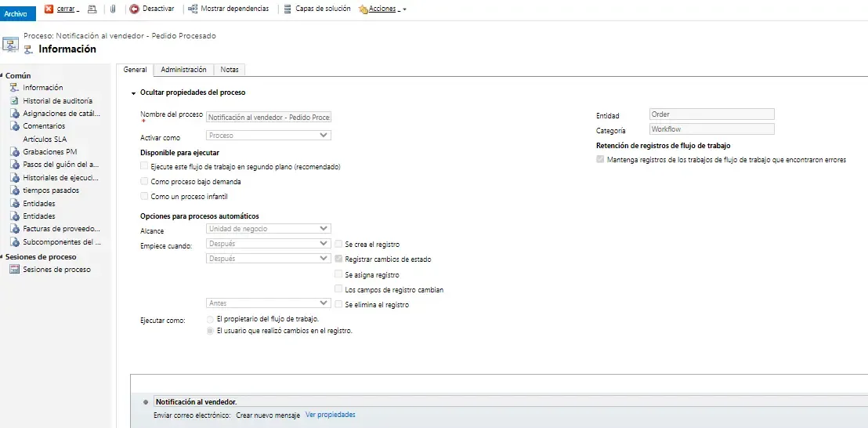Click the printer icon in toolbar
Image resolution: width=868 pixels, height=428 pixels.
click(x=92, y=9)
